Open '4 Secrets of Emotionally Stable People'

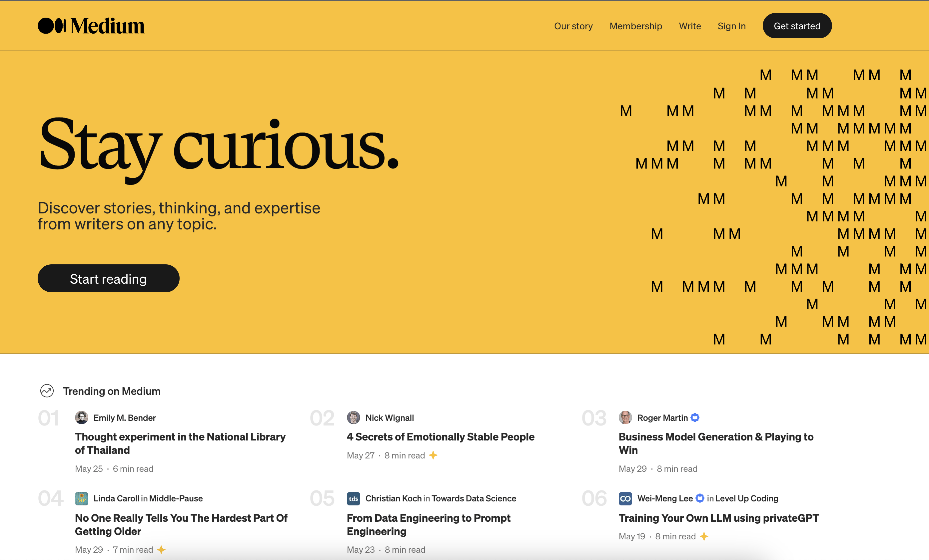(441, 436)
